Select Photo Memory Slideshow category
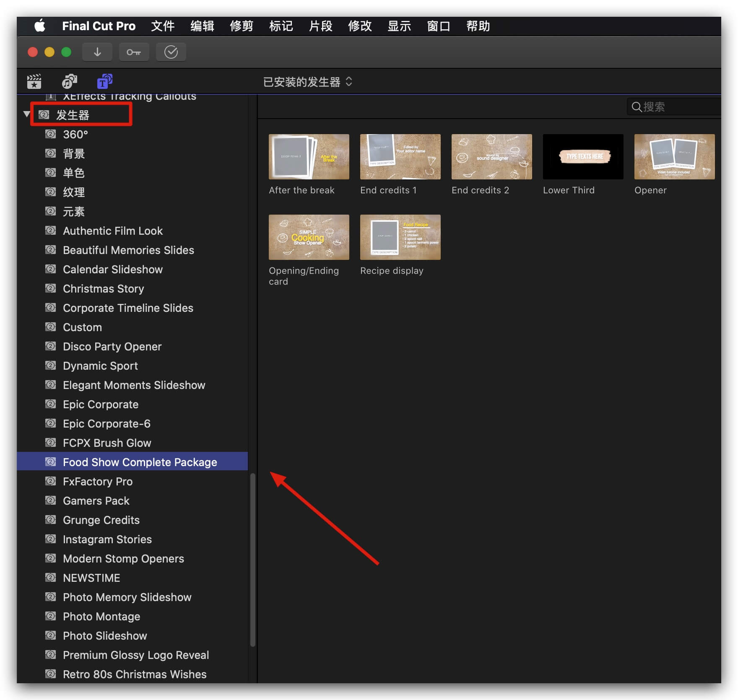 coord(132,597)
